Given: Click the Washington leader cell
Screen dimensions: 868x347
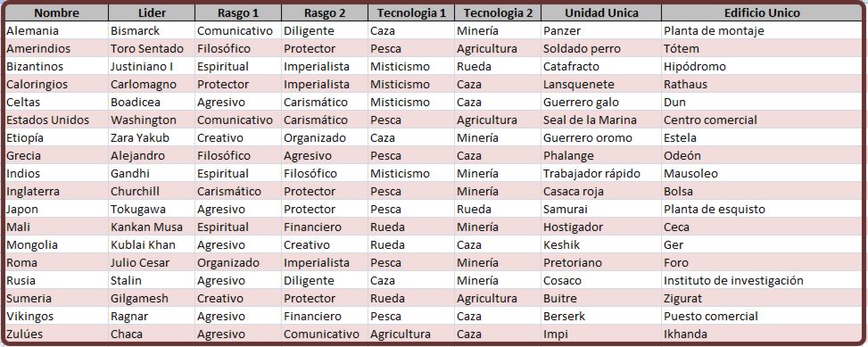Looking at the screenshot, I should coord(152,120).
